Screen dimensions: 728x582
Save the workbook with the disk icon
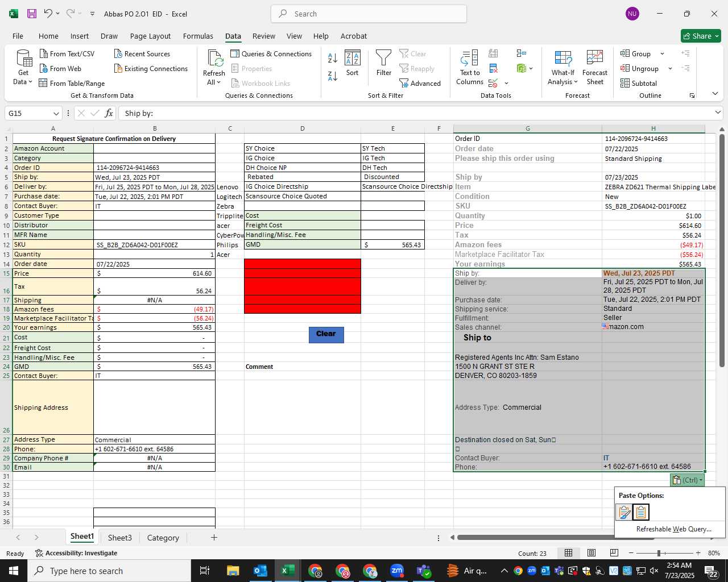32,14
